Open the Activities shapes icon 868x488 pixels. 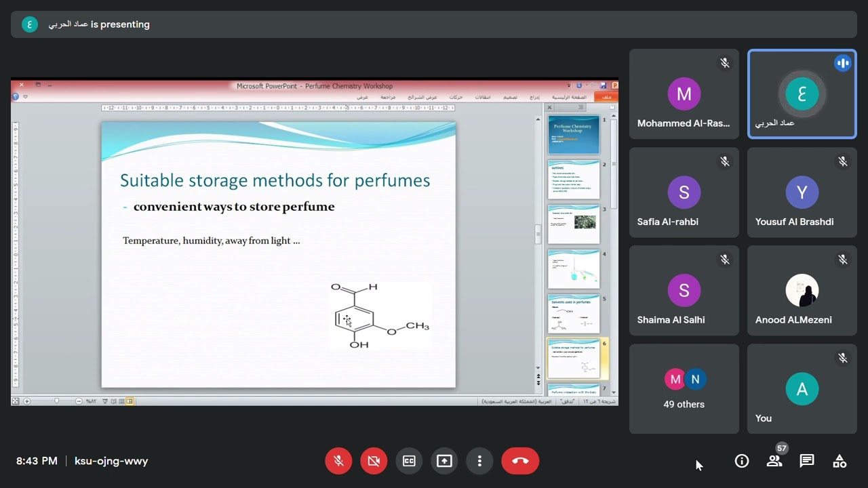[x=840, y=461]
